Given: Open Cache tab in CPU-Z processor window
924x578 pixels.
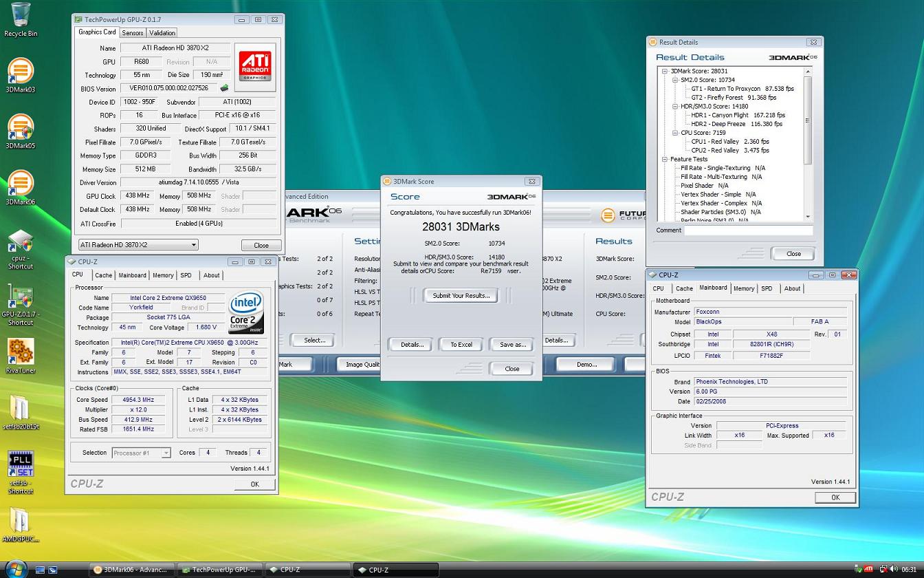Looking at the screenshot, I should (103, 275).
